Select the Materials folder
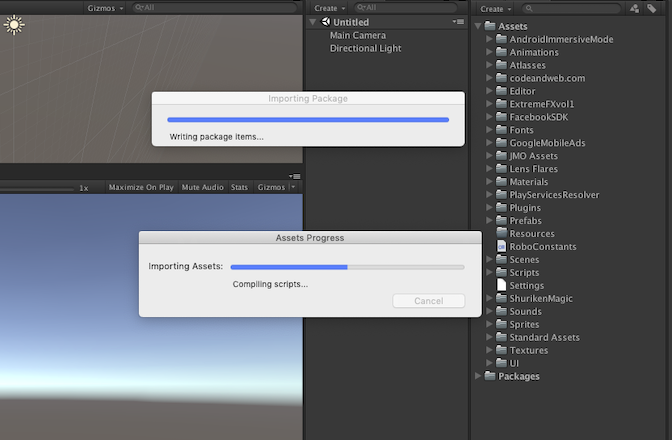The width and height of the screenshot is (672, 440). click(x=528, y=182)
